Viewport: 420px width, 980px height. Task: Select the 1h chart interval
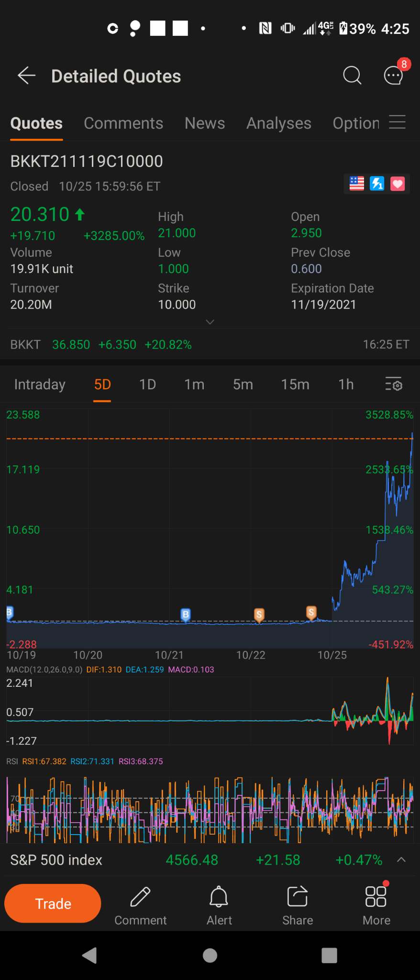click(346, 385)
